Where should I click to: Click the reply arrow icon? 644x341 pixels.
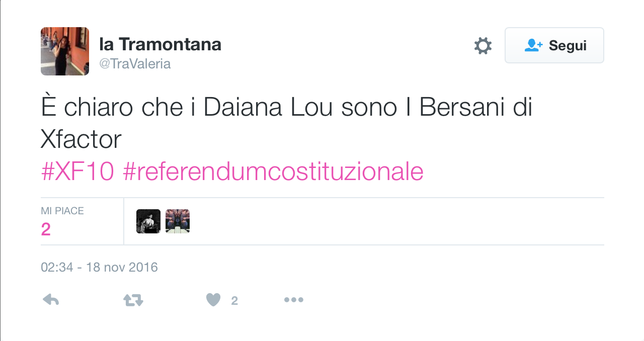point(51,300)
